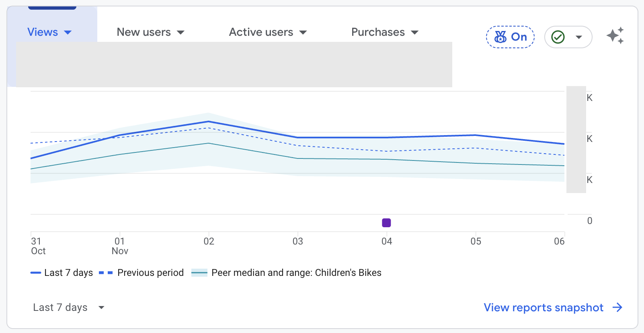
Task: Open the View reports snapshot link
Action: (x=544, y=308)
